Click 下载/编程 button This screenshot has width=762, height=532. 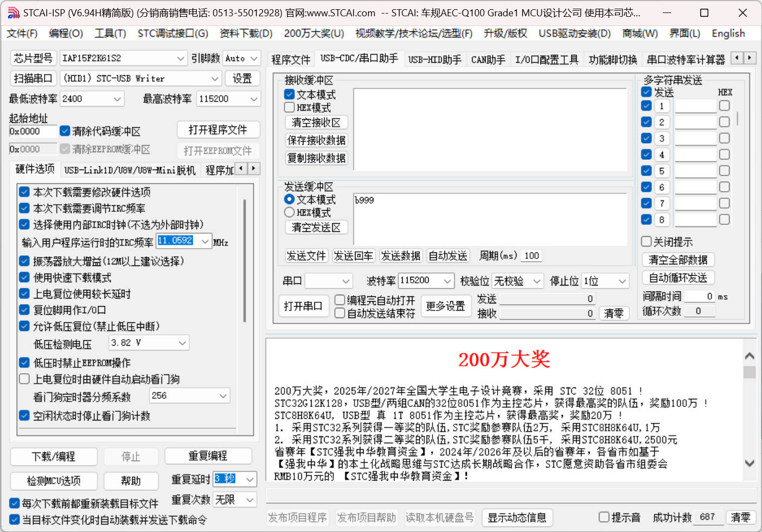pyautogui.click(x=54, y=456)
